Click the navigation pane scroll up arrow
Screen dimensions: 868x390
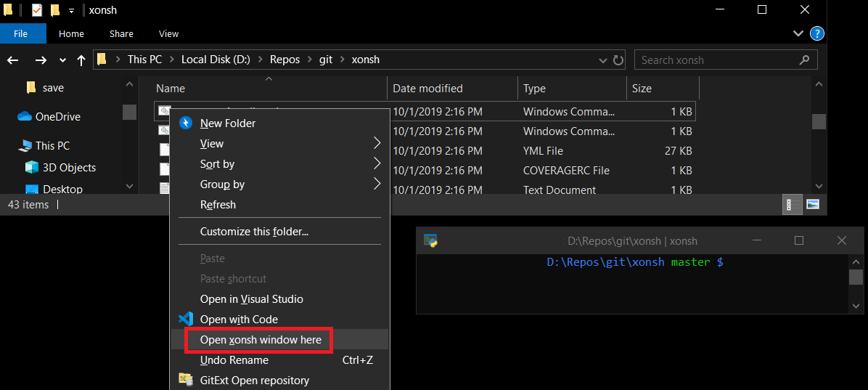click(129, 84)
